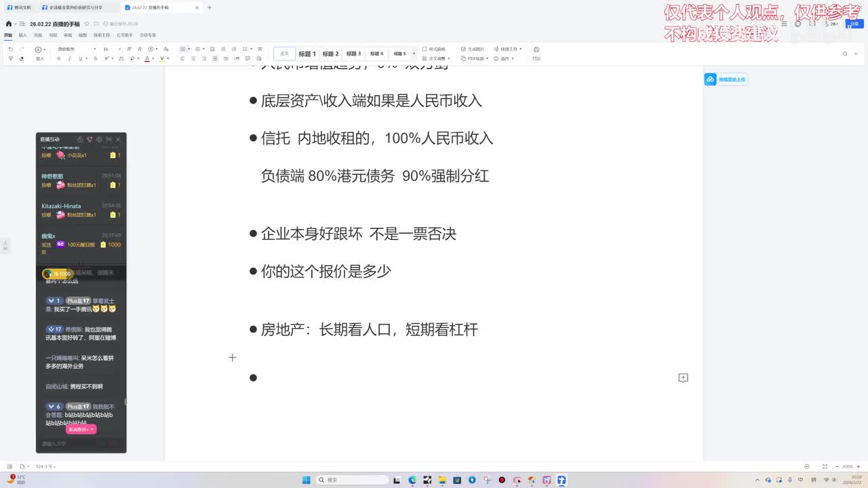Open the 开始 ribbon tab
Image resolution: width=868 pixels, height=488 pixels.
8,35
